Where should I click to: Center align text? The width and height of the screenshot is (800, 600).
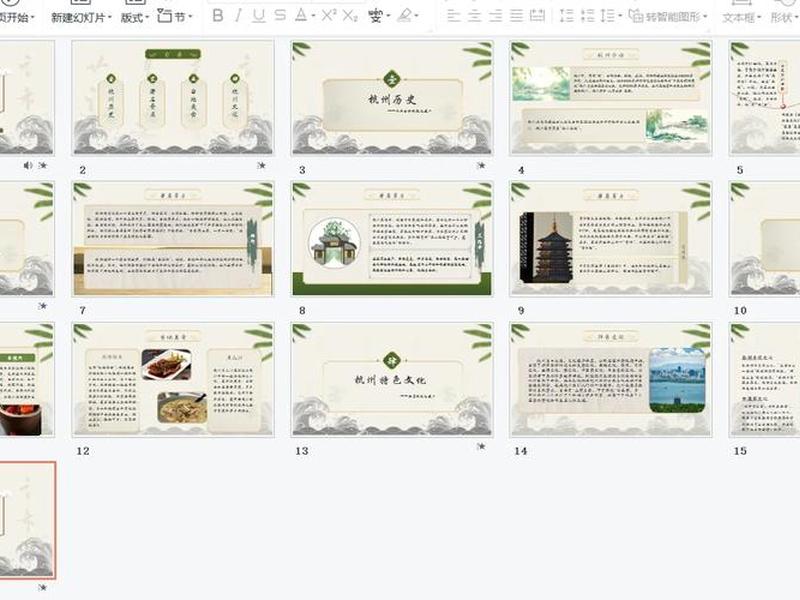pyautogui.click(x=474, y=16)
